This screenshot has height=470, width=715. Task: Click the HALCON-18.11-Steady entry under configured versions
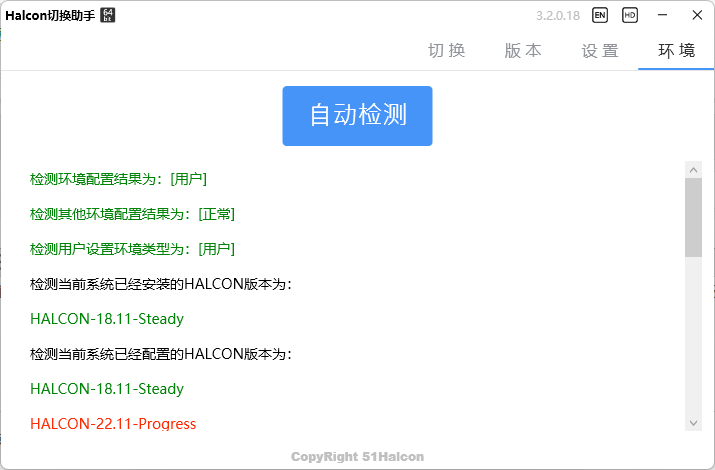107,389
